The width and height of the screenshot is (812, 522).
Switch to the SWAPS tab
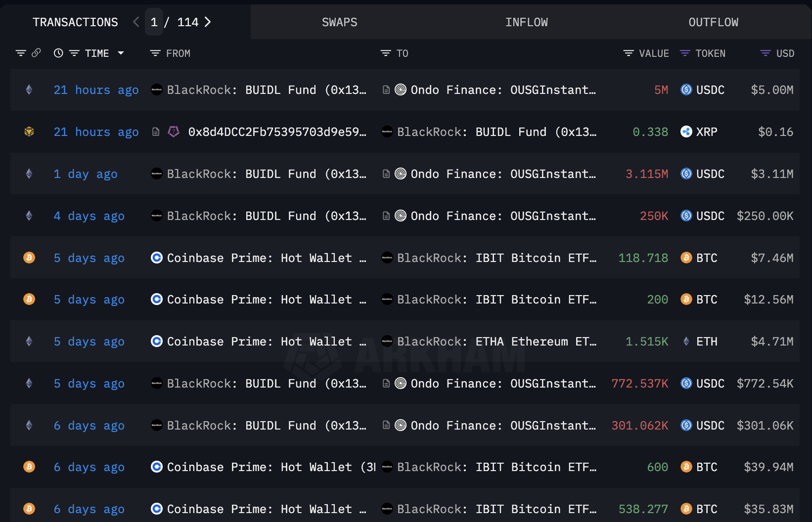tap(339, 22)
